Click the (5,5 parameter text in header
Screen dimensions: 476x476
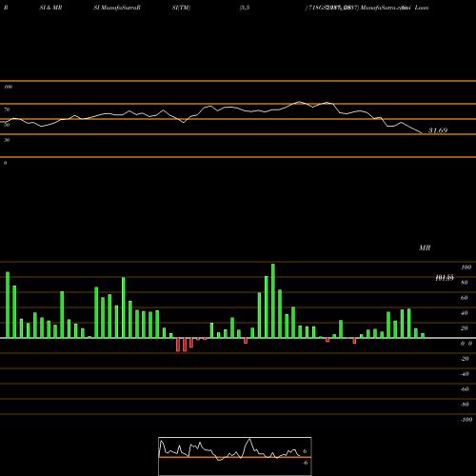245,8
